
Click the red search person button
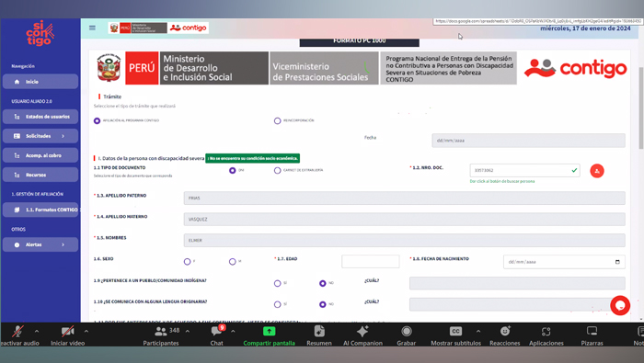pos(597,171)
